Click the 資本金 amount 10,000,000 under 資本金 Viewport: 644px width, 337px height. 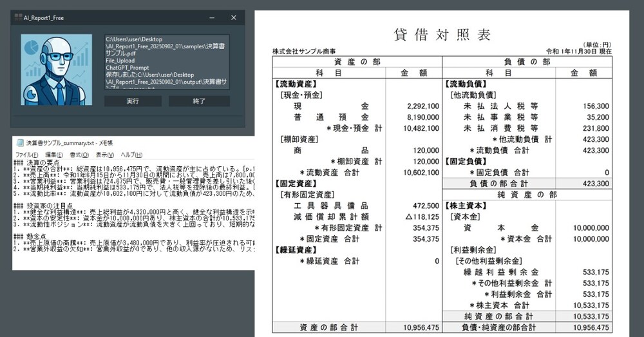591,228
